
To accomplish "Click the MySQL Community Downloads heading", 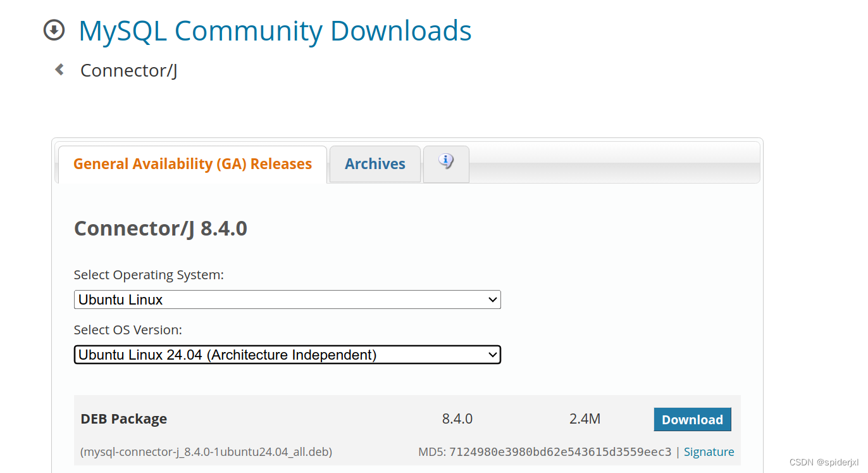I will tap(275, 30).
